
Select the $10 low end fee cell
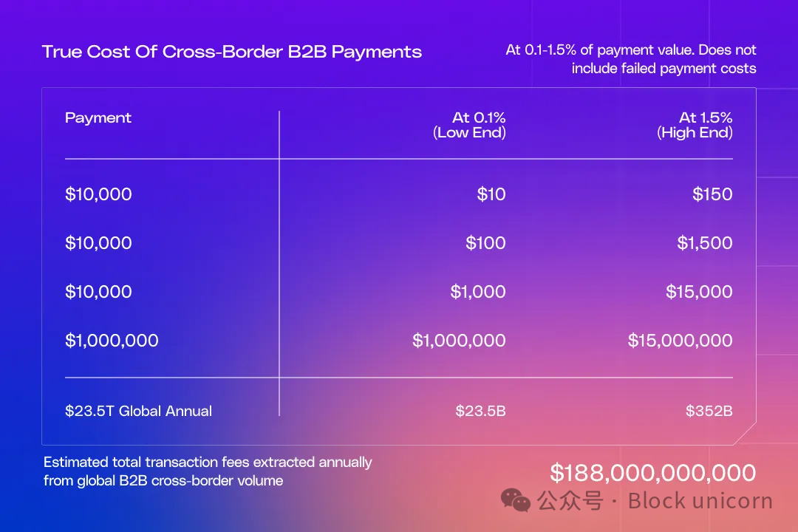click(x=491, y=194)
